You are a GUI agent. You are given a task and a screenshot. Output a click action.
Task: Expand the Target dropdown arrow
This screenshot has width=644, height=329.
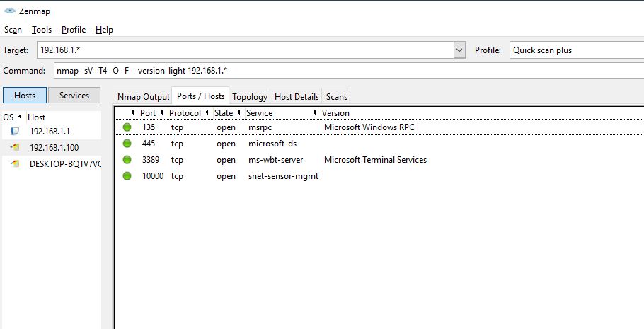(459, 50)
